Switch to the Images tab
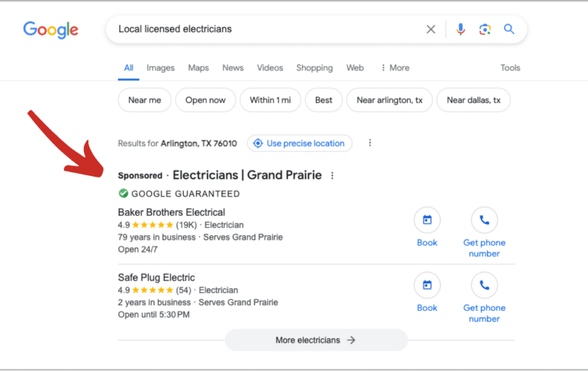The height and width of the screenshot is (371, 588). click(160, 68)
